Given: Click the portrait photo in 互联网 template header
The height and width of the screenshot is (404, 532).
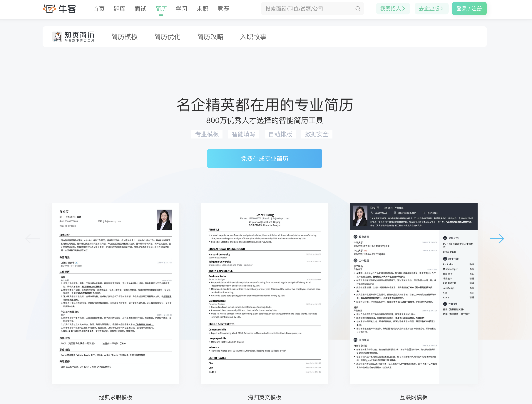Looking at the screenshot, I should click(x=360, y=216).
